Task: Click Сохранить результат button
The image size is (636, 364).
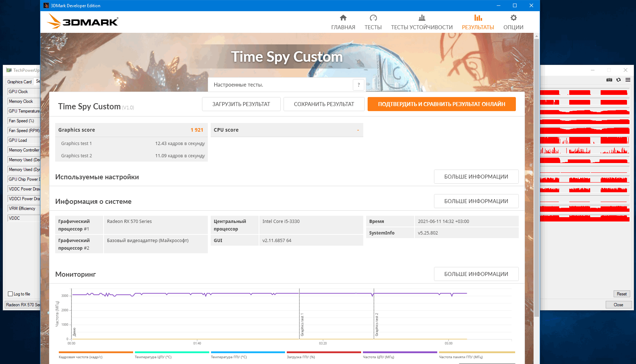Action: click(x=324, y=104)
